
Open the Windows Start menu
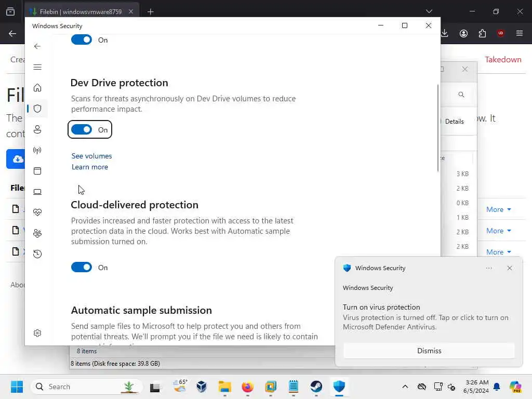17,387
